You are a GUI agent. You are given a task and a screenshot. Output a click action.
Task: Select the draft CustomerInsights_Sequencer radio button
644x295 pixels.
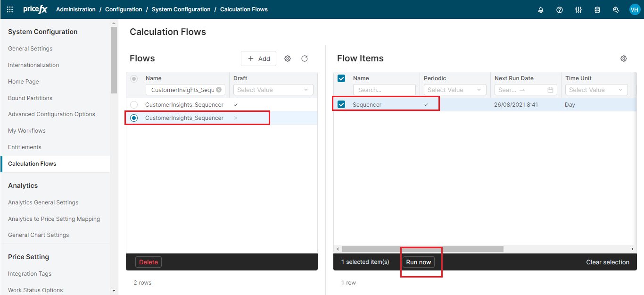point(134,105)
